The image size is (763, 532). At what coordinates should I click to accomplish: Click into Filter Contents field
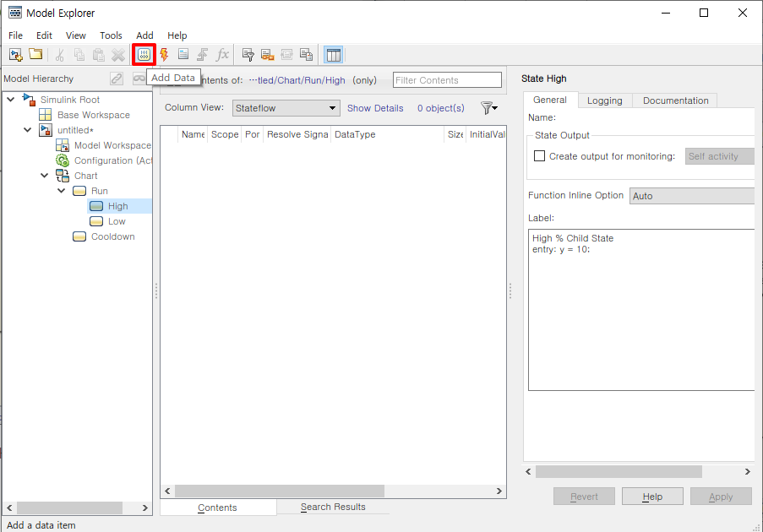[x=447, y=80]
